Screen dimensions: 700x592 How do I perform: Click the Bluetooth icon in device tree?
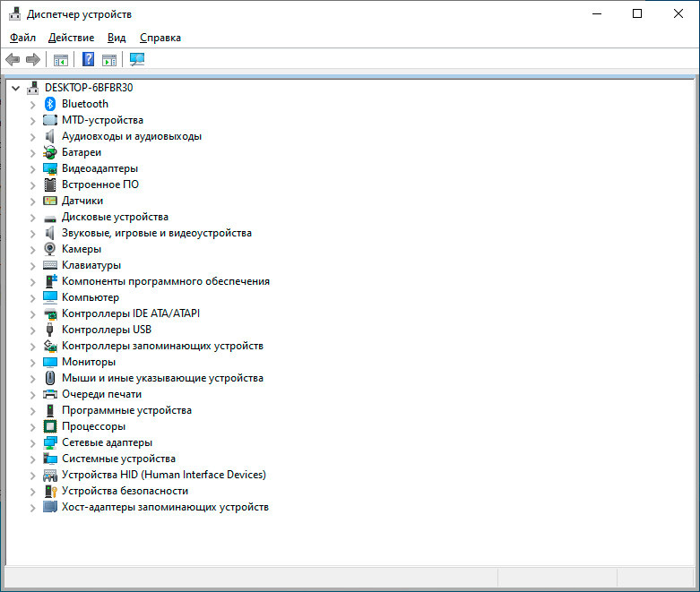click(50, 104)
